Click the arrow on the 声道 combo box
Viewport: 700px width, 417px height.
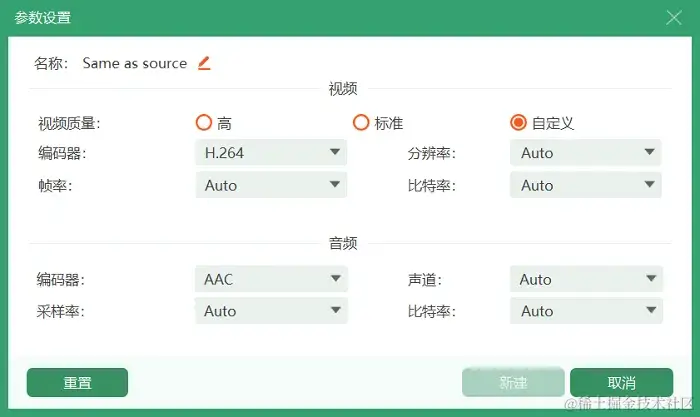coord(651,279)
